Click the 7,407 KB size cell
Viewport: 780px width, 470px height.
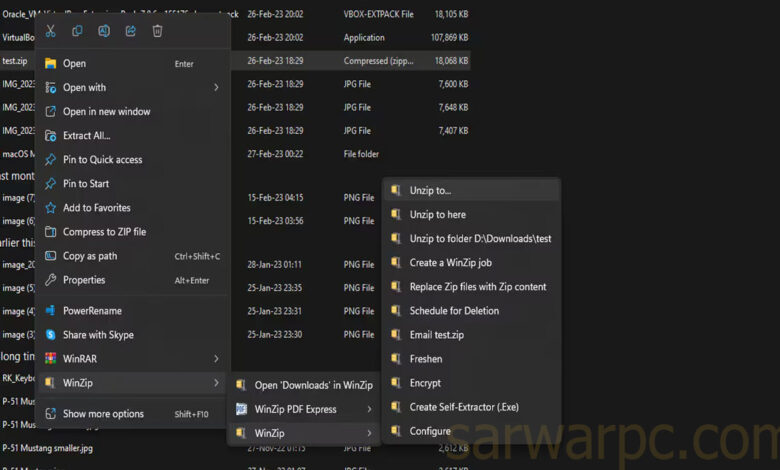click(453, 131)
